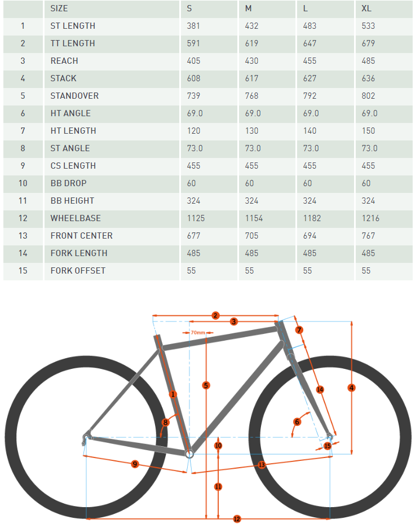The image size is (420, 528).
Task: Click orange marker 12 for wheelbase
Action: click(237, 518)
